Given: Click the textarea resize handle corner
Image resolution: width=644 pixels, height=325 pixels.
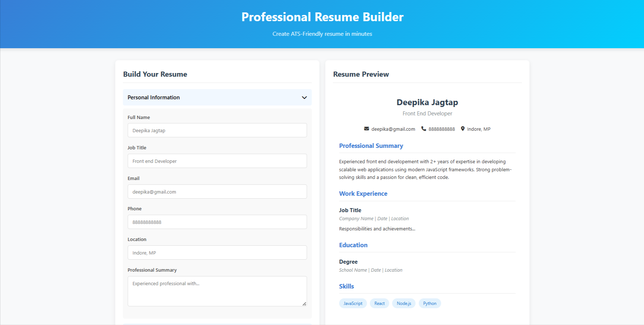Looking at the screenshot, I should pos(304,304).
